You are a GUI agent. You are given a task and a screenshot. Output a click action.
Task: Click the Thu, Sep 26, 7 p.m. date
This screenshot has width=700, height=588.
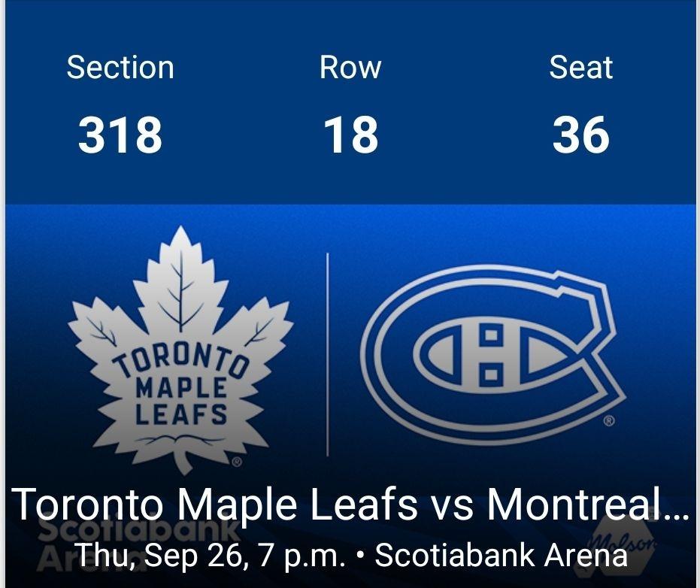click(211, 556)
